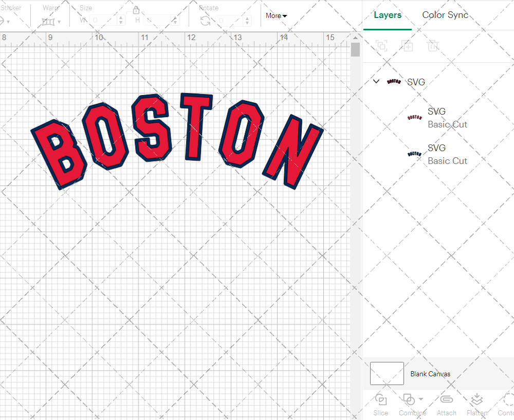
Task: Open the Combine dropdown arrow
Action: (x=421, y=399)
